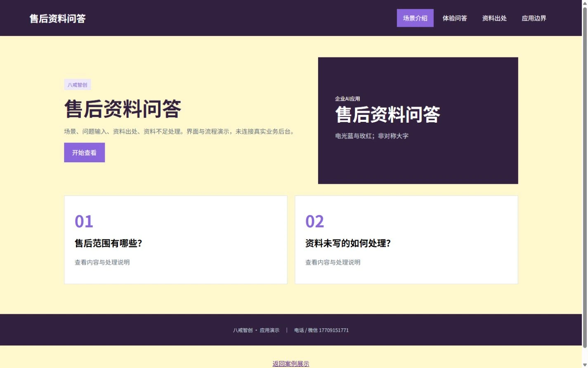588x368 pixels.
Task: Click the footer phone text 电话 / 微信 17709151771
Action: tap(321, 330)
